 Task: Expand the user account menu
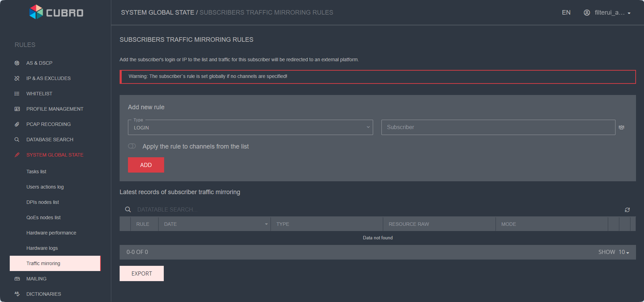click(607, 13)
